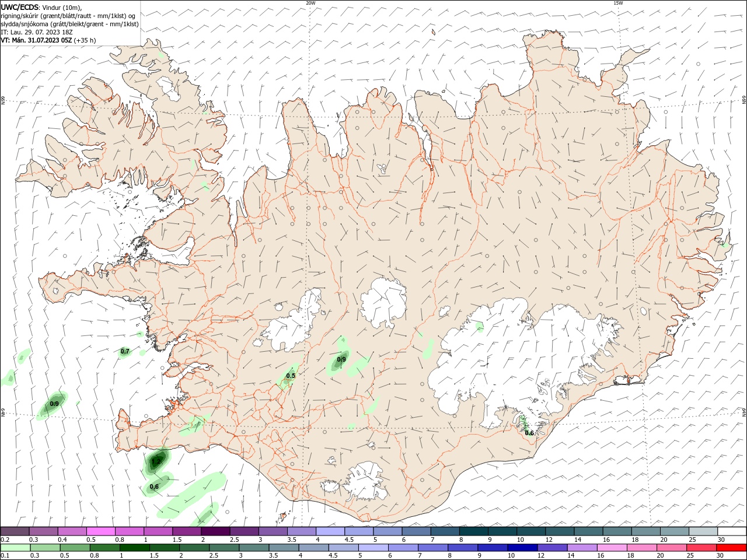The height and width of the screenshot is (560, 747).
Task: Click the teal 12–14 swatch in the upper legend
Action: [x=560, y=531]
